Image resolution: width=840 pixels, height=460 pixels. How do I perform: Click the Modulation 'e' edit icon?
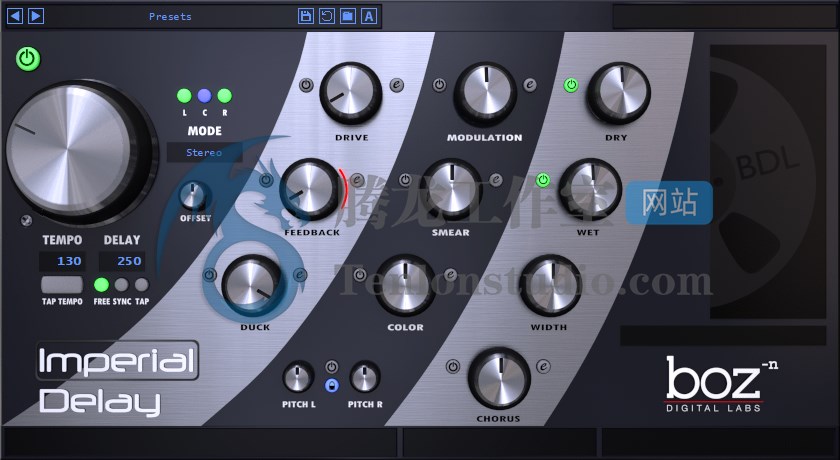point(530,85)
